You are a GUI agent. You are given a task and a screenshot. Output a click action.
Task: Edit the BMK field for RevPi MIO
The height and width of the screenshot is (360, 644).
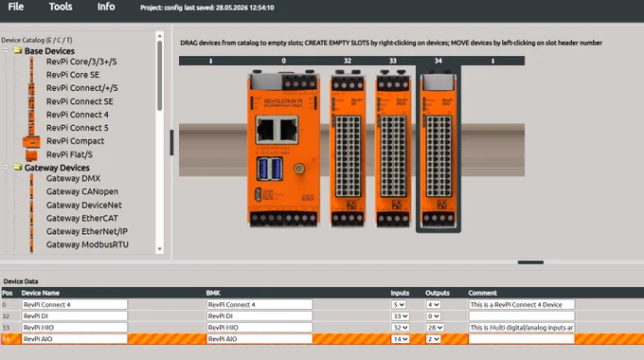tap(259, 328)
